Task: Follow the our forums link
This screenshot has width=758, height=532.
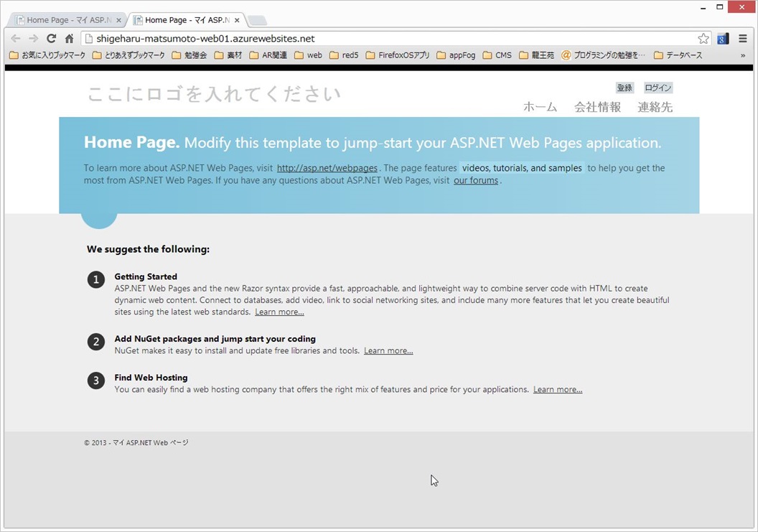Action: pos(476,180)
